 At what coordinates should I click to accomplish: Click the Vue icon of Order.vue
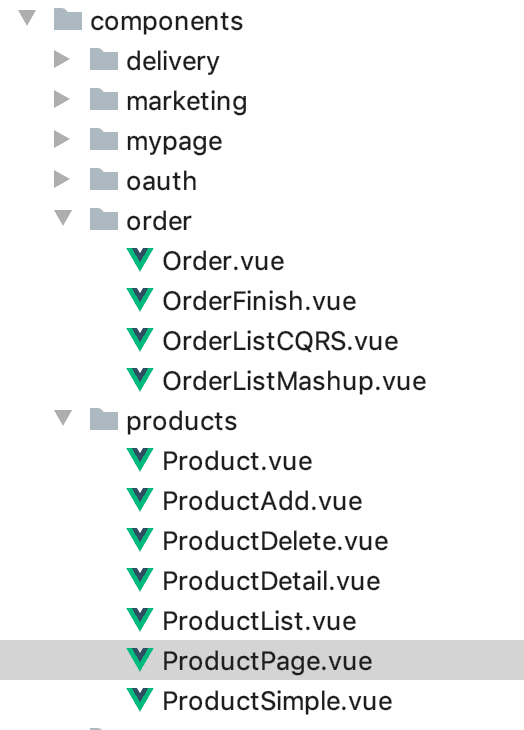tap(140, 260)
